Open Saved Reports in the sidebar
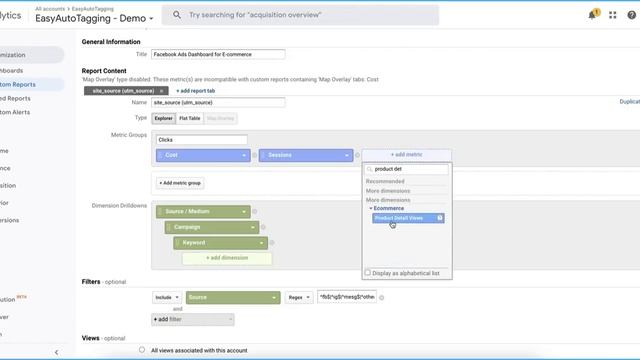The height and width of the screenshot is (360, 640). click(x=15, y=98)
